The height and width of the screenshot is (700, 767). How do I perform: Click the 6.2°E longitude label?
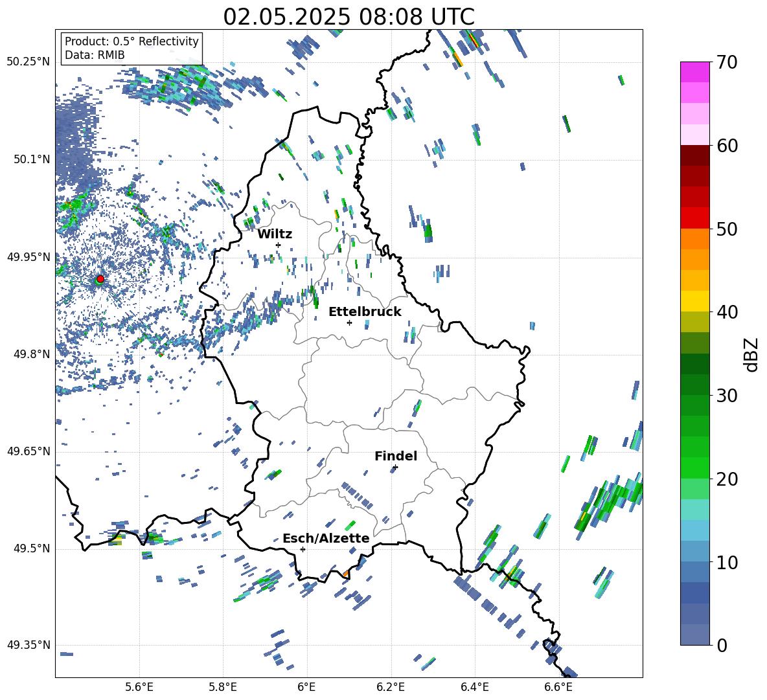coord(391,687)
